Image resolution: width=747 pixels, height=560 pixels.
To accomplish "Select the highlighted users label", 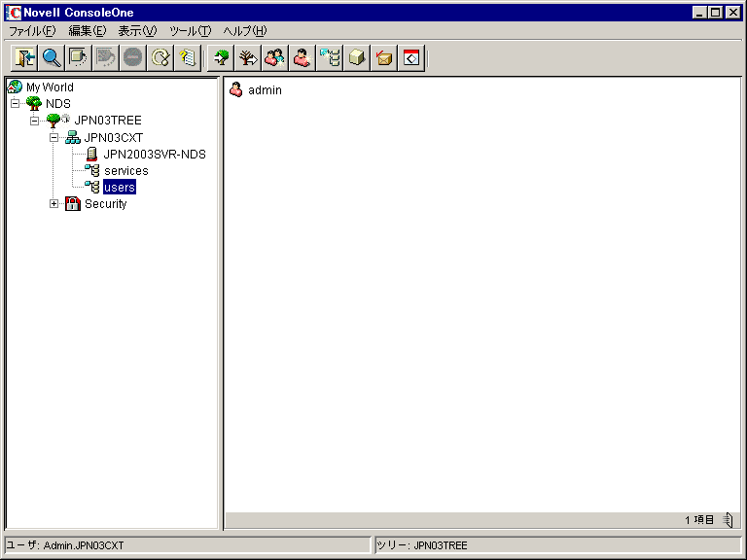I will (x=120, y=187).
